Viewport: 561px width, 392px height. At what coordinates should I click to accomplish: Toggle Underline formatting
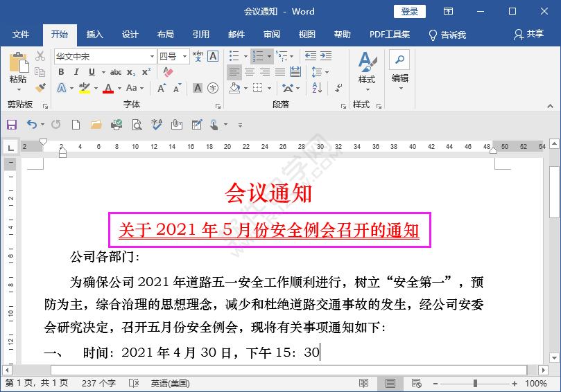(92, 72)
